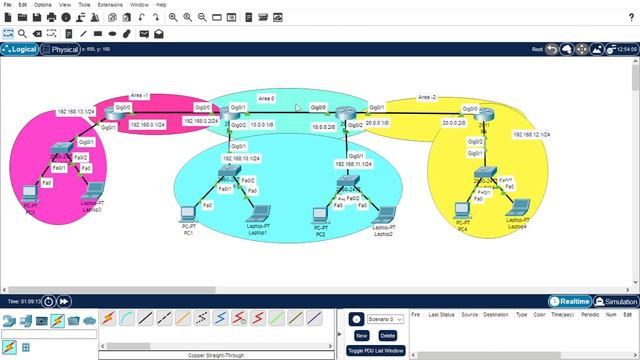Redo the action with the Redo arrow
640x360 pixels.
(156, 18)
